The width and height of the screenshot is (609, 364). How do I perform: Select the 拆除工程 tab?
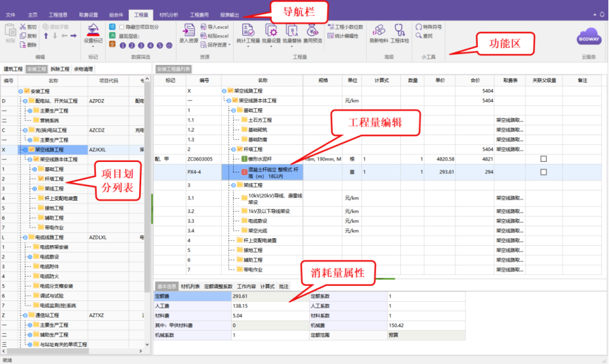coord(60,69)
